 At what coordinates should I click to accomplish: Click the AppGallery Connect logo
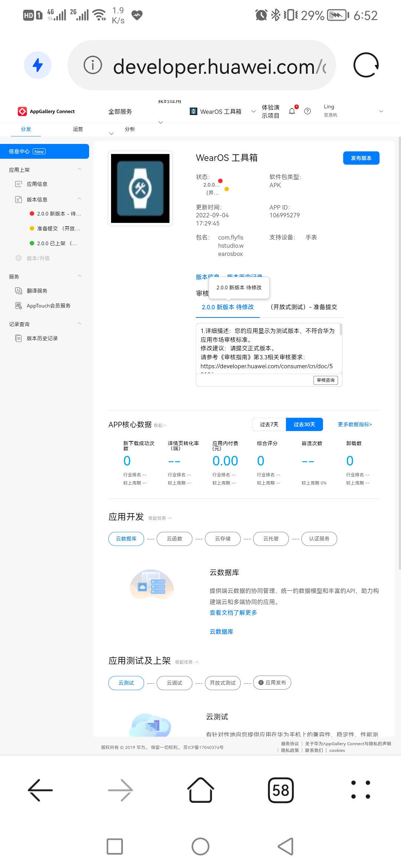coord(46,111)
